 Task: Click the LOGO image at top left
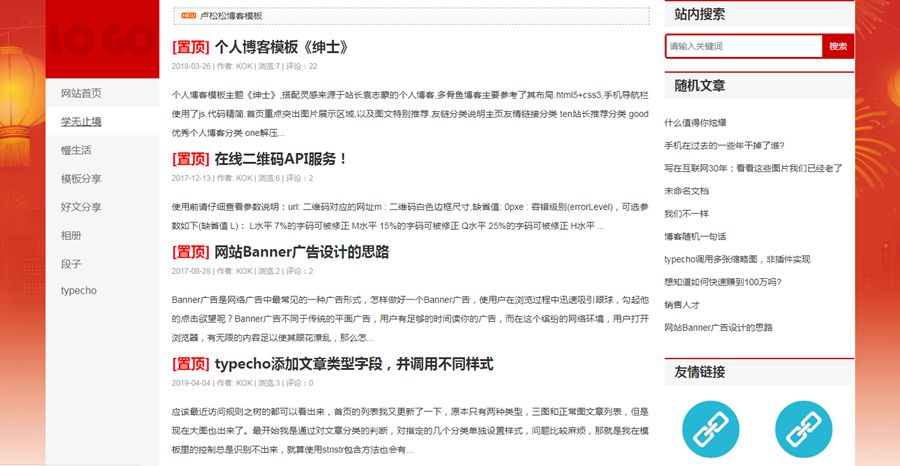[102, 40]
